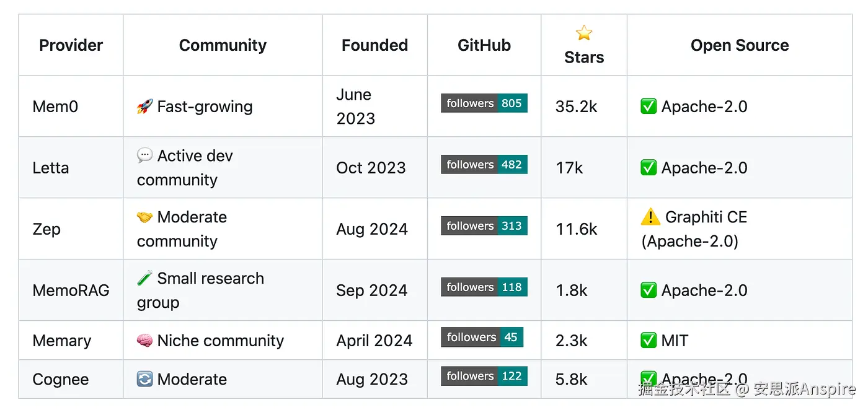Click the brain emoji beside Niche community
The image size is (868, 410).
pos(144,341)
